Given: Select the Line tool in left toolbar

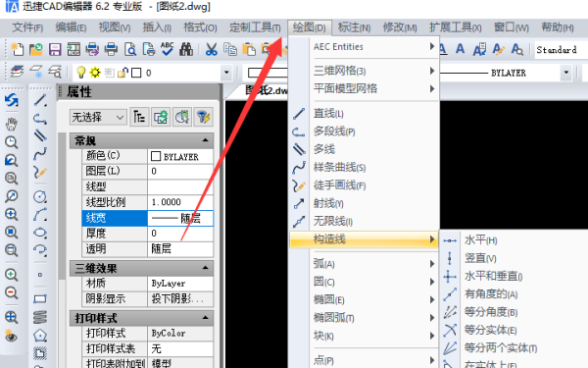Looking at the screenshot, I should pyautogui.click(x=40, y=100).
